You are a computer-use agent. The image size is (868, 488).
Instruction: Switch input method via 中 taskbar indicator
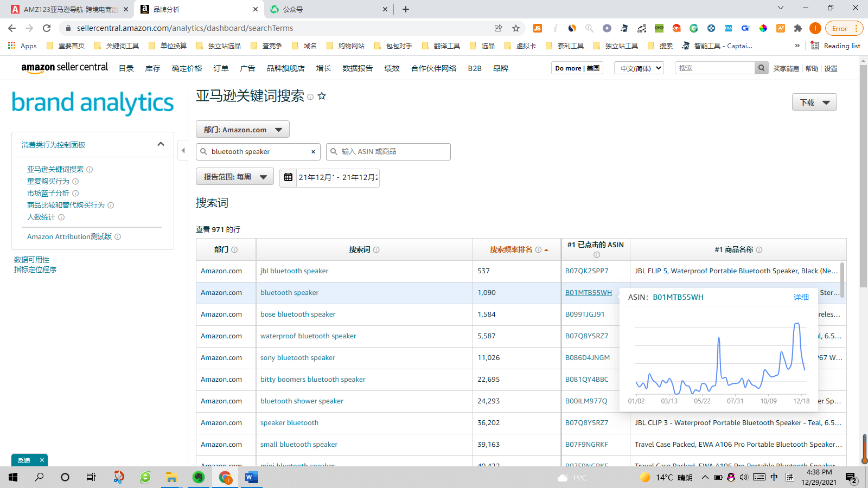(774, 478)
